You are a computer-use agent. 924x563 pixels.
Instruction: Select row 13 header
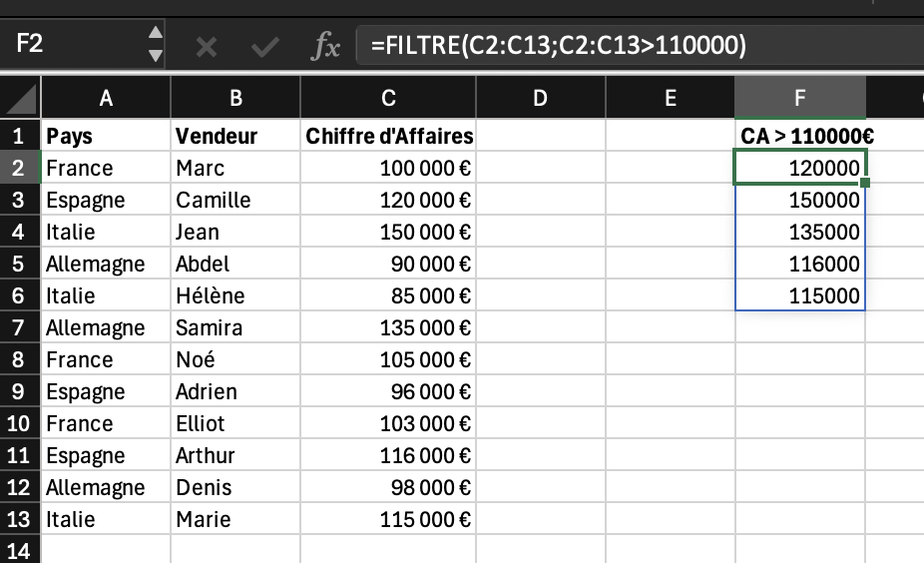click(x=19, y=519)
